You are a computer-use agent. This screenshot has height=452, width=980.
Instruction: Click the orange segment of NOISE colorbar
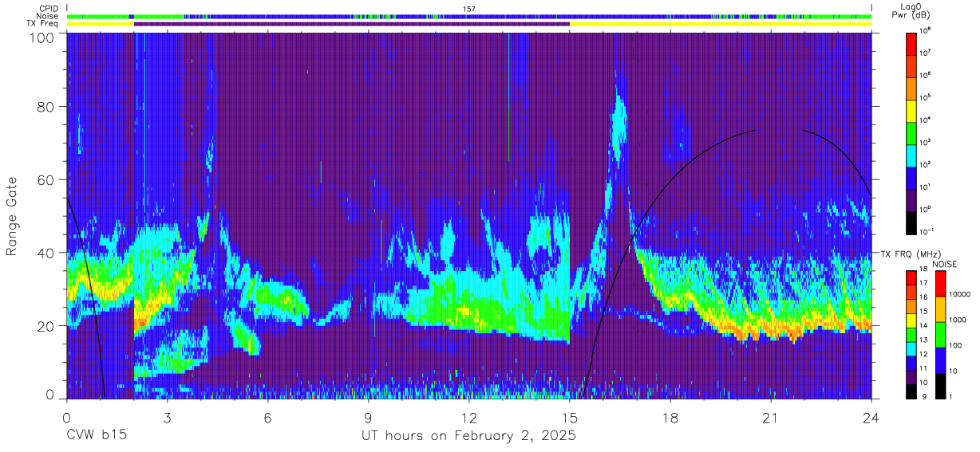pyautogui.click(x=940, y=309)
